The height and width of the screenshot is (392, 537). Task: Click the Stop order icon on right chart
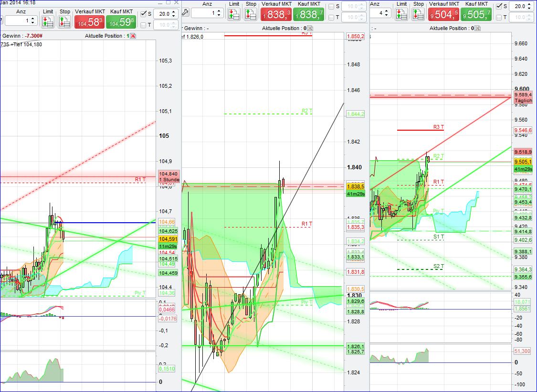(x=419, y=15)
